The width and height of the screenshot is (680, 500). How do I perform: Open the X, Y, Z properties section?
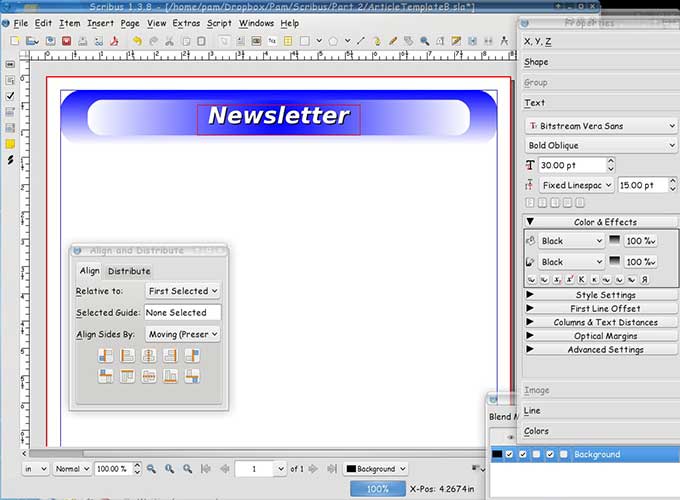pyautogui.click(x=538, y=42)
